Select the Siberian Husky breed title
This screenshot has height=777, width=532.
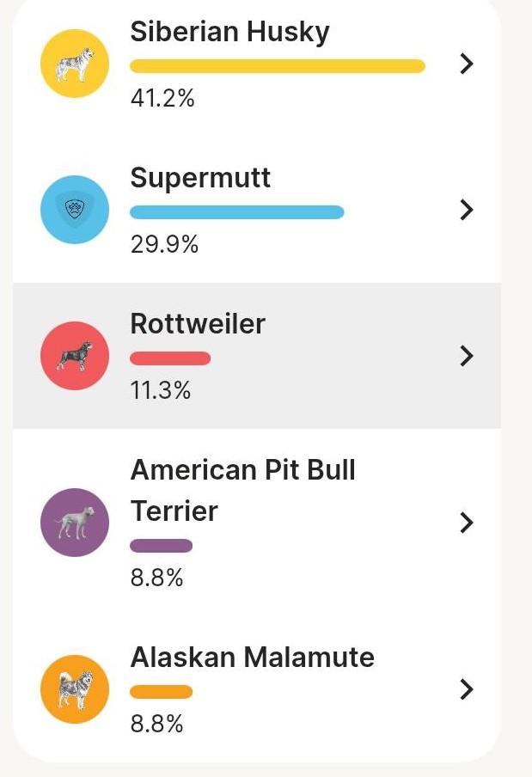point(229,33)
